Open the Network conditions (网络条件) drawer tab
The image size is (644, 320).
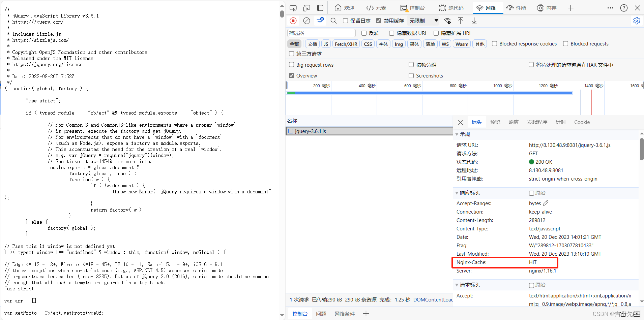345,314
